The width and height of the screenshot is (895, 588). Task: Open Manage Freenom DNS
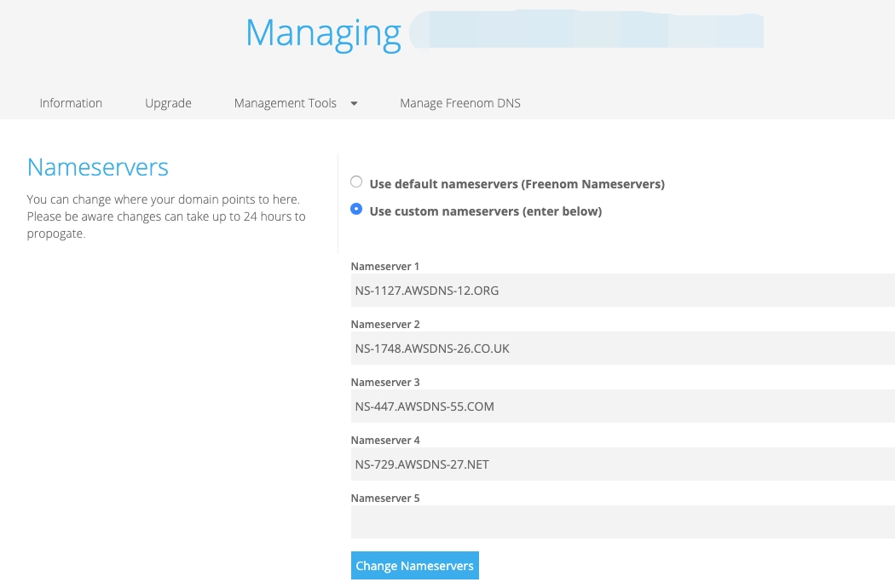click(460, 103)
